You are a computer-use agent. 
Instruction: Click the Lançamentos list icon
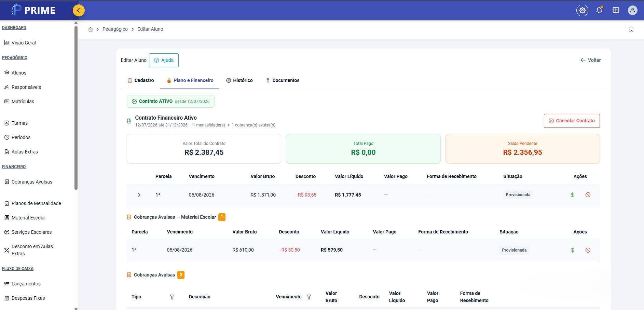7,284
